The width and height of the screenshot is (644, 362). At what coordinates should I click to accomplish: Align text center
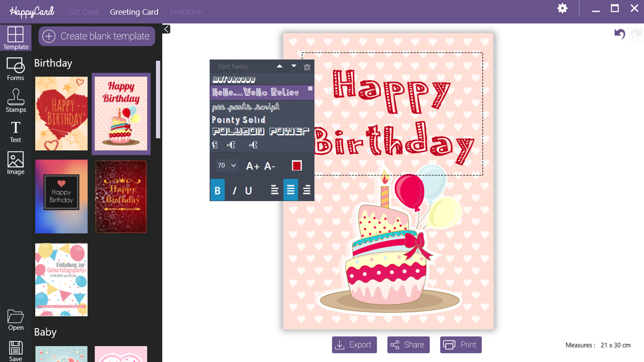[290, 190]
